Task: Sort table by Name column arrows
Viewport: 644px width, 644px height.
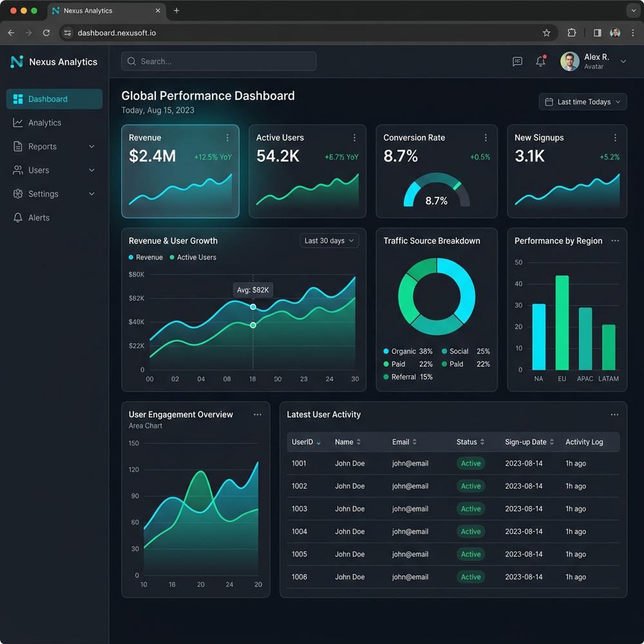Action: click(x=359, y=442)
